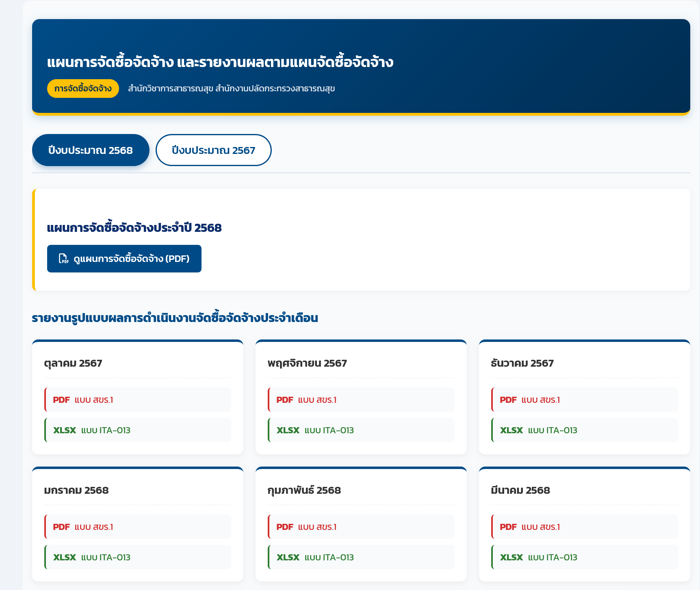This screenshot has height=590, width=700.
Task: Click the PDF file icon on the plan button
Action: pos(64,259)
